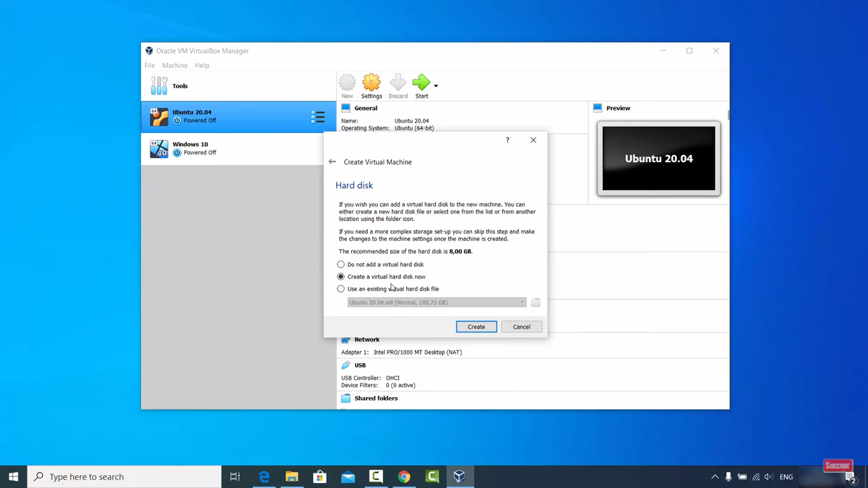Choose Do not add a virtual hard disk
The width and height of the screenshot is (868, 488).
[380, 264]
